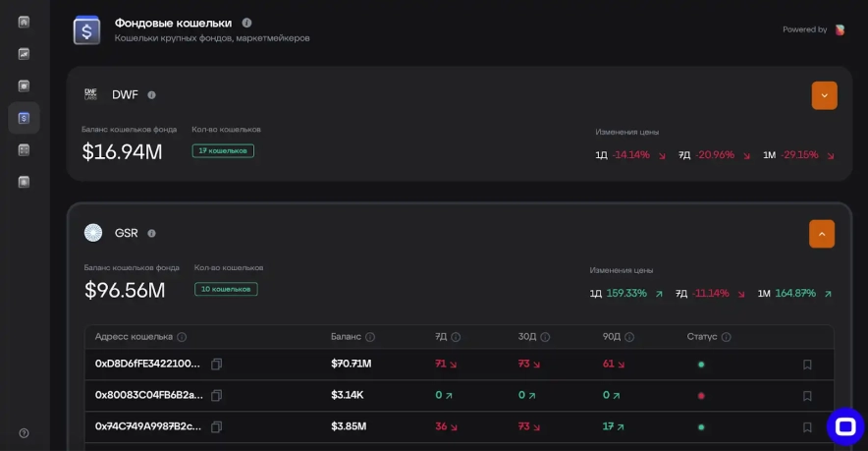868x451 pixels.
Task: Open the chat support bubble
Action: click(844, 426)
